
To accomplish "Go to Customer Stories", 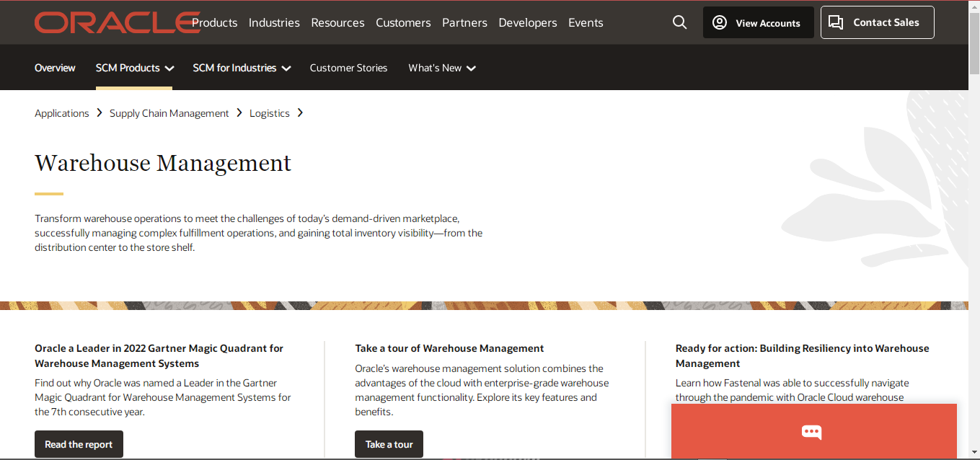I will pos(348,68).
